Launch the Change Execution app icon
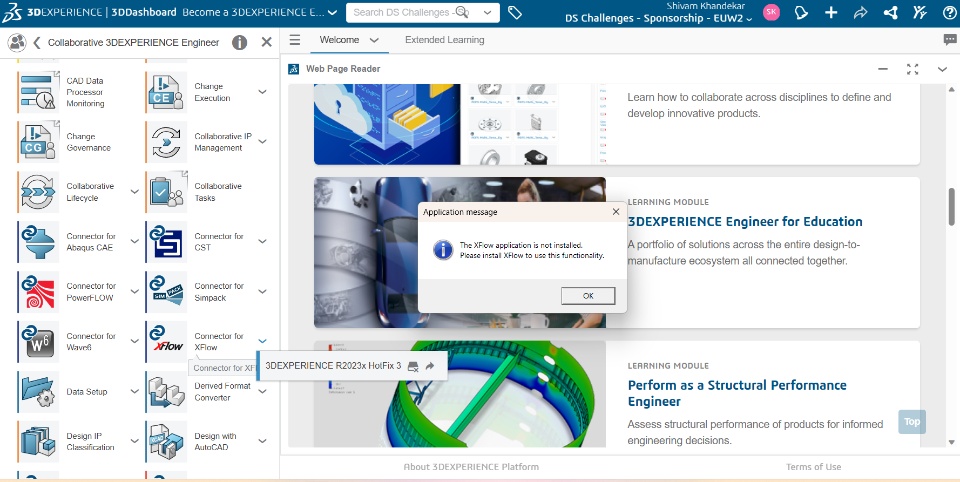Screen dimensions: 960x482 [167, 92]
